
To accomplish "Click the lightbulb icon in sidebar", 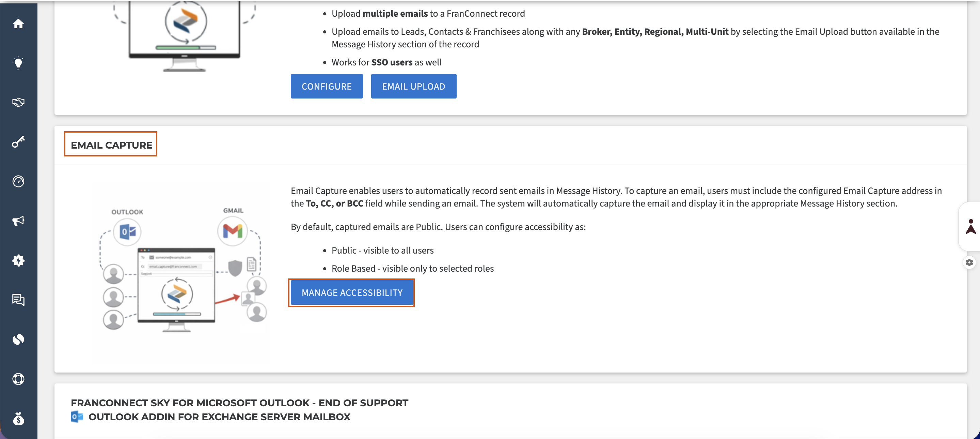I will tap(18, 63).
